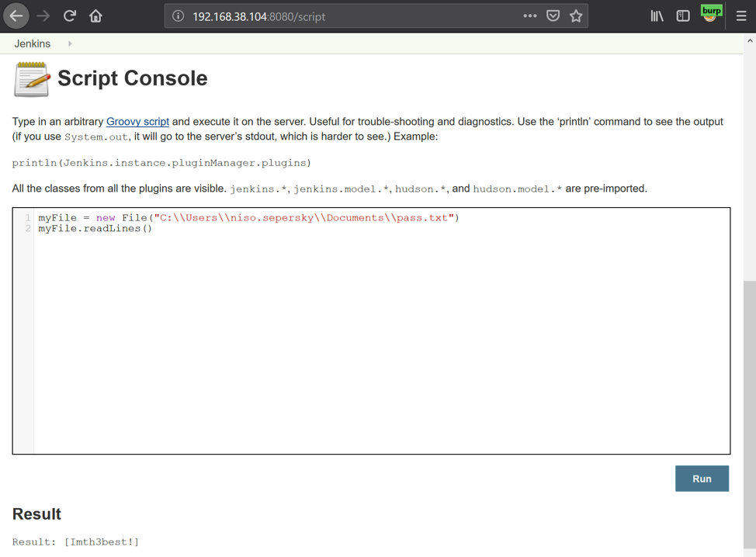This screenshot has width=756, height=557.
Task: Save page to Pocket
Action: tap(553, 16)
